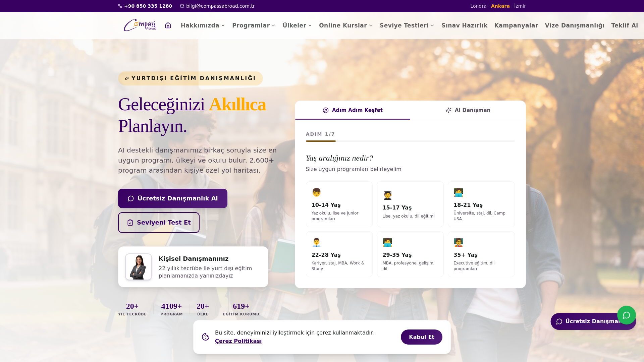Select the 10-14 Yaş age option
The image size is (644, 362).
339,204
